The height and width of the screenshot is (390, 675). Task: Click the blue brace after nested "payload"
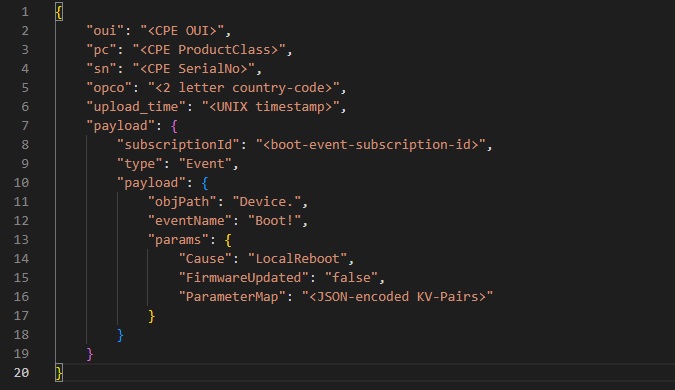204,183
